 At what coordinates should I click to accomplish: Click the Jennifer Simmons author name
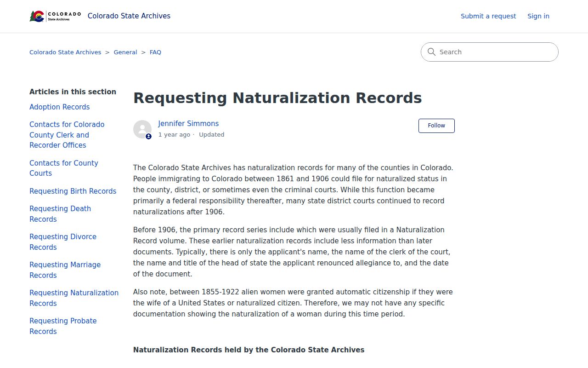coord(188,124)
